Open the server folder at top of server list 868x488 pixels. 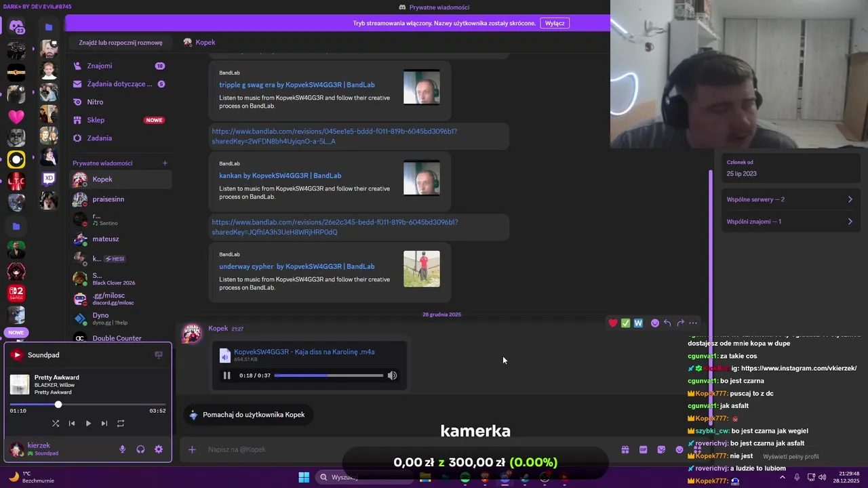pos(48,27)
